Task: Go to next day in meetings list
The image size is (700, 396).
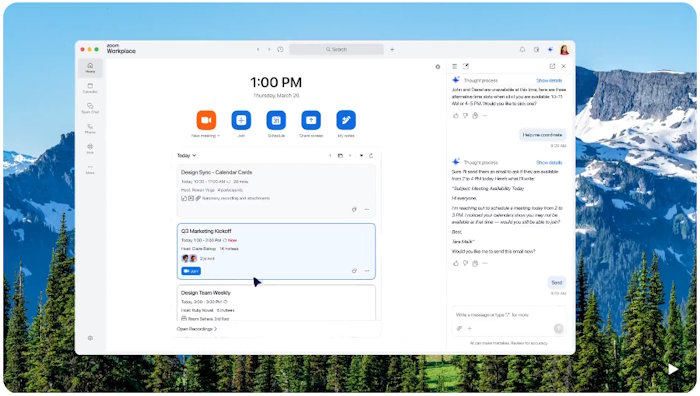Action: tap(350, 156)
